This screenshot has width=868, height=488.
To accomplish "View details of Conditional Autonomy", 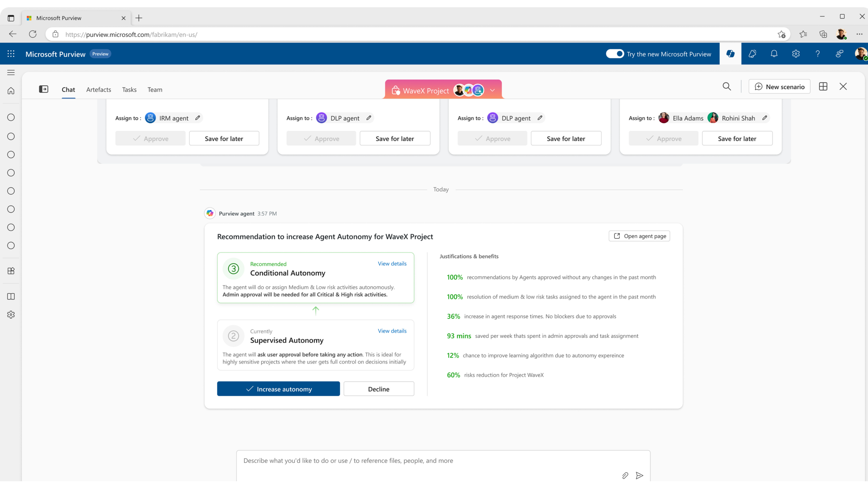I will pyautogui.click(x=392, y=264).
